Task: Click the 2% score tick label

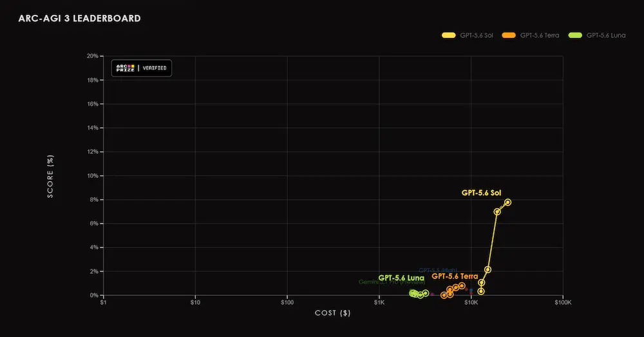Action: coord(94,271)
